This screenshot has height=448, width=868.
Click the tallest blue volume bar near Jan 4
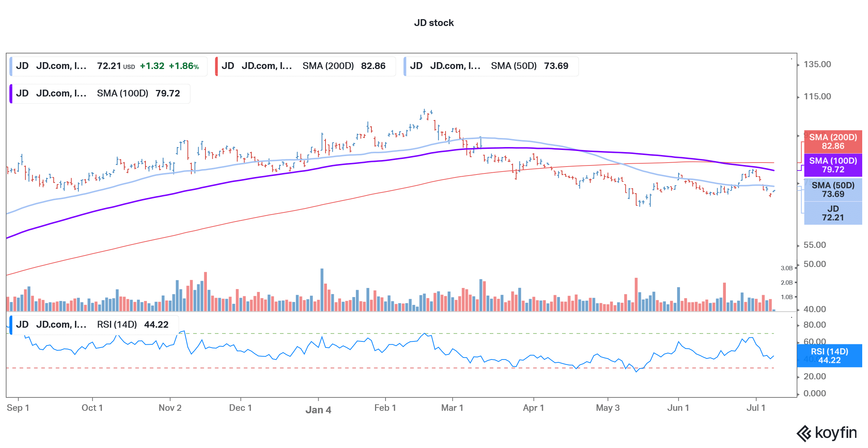click(x=322, y=290)
